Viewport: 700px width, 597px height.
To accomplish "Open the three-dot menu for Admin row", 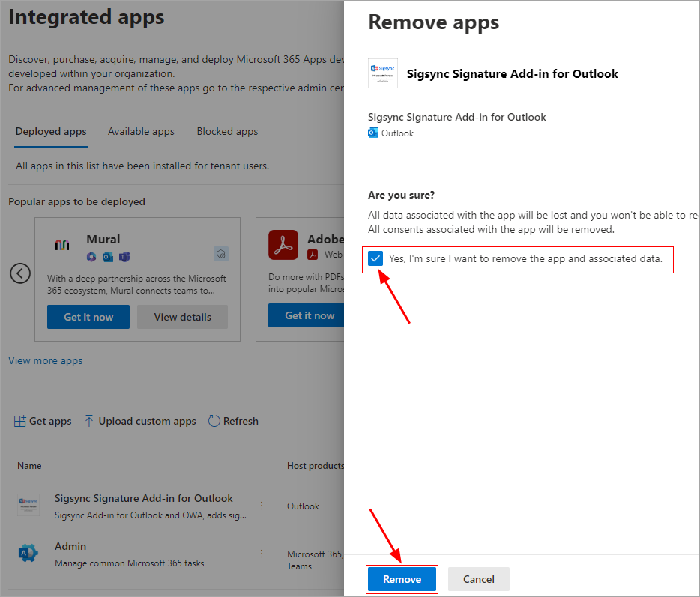I will pyautogui.click(x=262, y=554).
